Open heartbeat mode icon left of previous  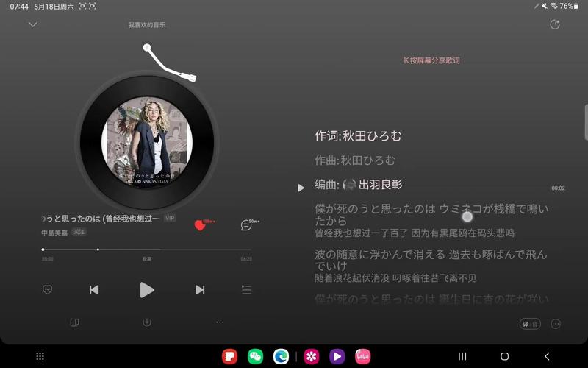(47, 289)
